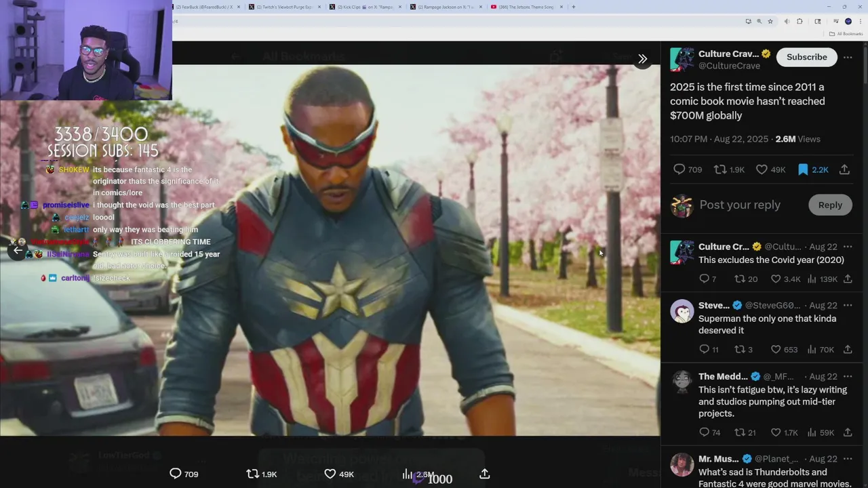The height and width of the screenshot is (488, 868).
Task: Open more options on Mr. Mus's tweet
Action: click(x=848, y=459)
